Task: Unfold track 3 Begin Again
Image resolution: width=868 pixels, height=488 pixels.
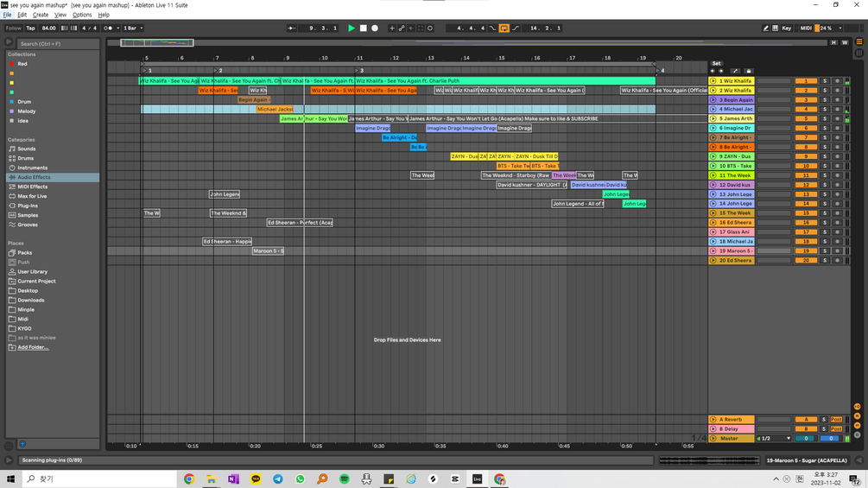Action: (x=713, y=99)
